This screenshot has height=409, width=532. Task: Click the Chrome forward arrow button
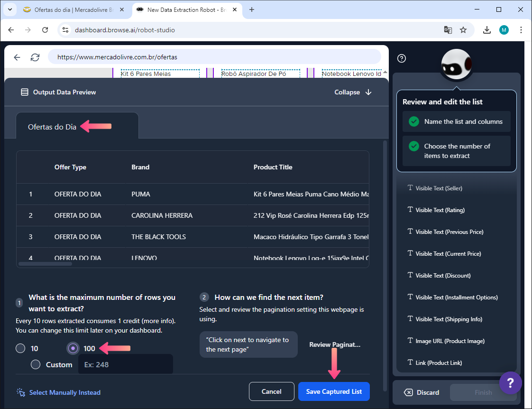pos(28,30)
